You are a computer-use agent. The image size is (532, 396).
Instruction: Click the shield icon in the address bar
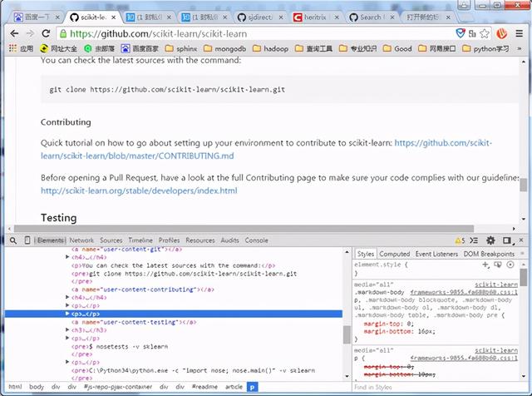pyautogui.click(x=460, y=33)
